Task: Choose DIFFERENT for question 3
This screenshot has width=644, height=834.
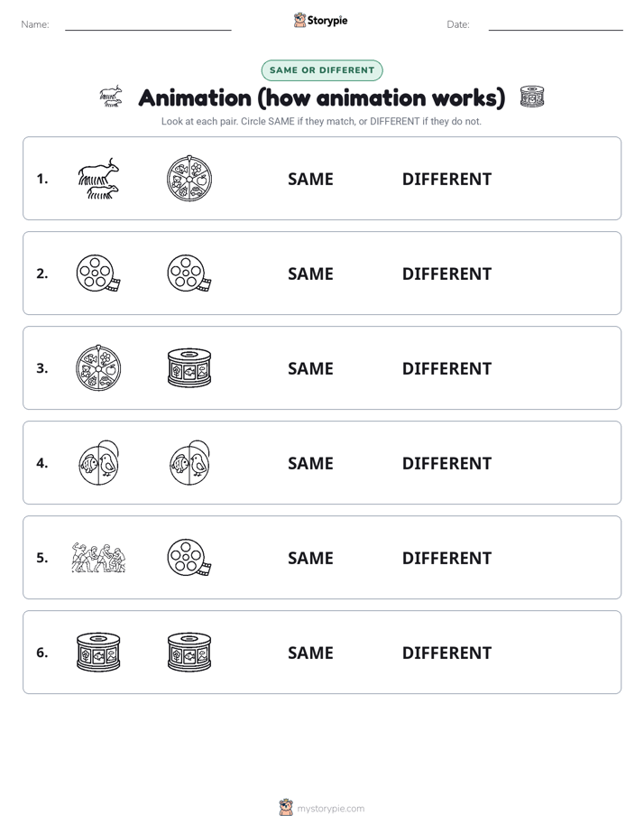Action: point(446,368)
